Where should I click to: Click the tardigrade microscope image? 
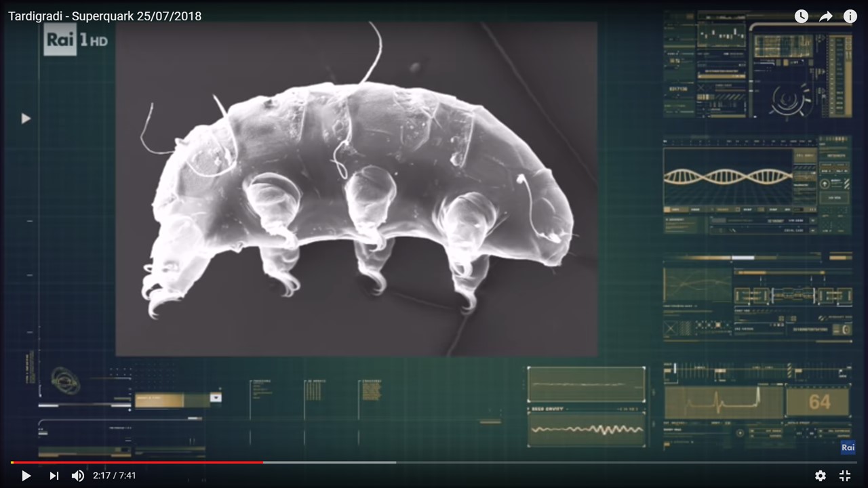coord(357,188)
